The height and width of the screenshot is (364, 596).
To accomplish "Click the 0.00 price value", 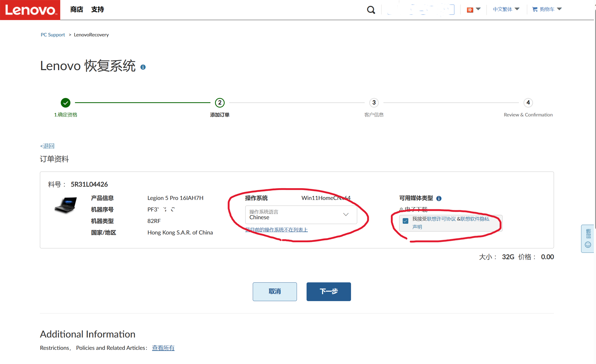I will coord(547,257).
